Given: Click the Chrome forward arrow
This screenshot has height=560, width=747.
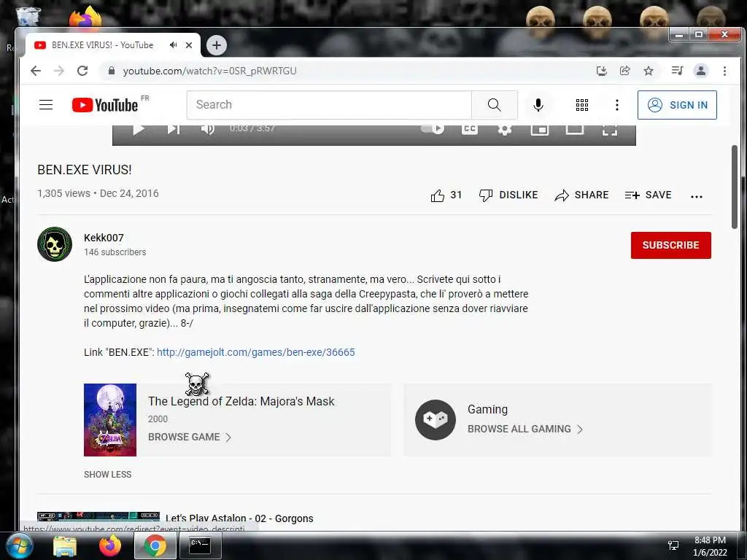Looking at the screenshot, I should 58,71.
